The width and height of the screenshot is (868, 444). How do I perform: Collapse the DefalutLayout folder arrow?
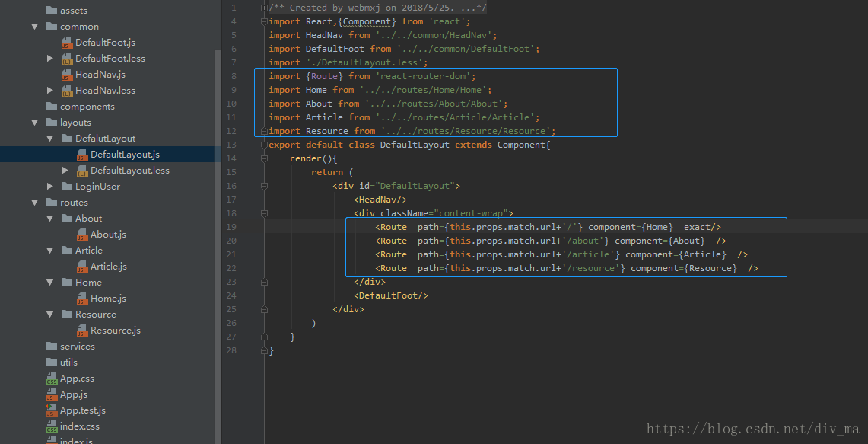49,139
